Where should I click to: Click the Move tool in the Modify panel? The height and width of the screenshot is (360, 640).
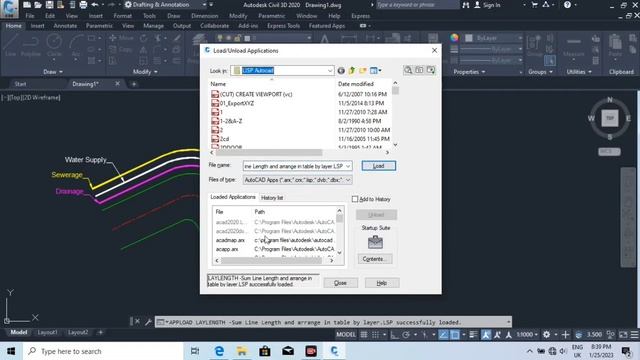pyautogui.click(x=121, y=38)
